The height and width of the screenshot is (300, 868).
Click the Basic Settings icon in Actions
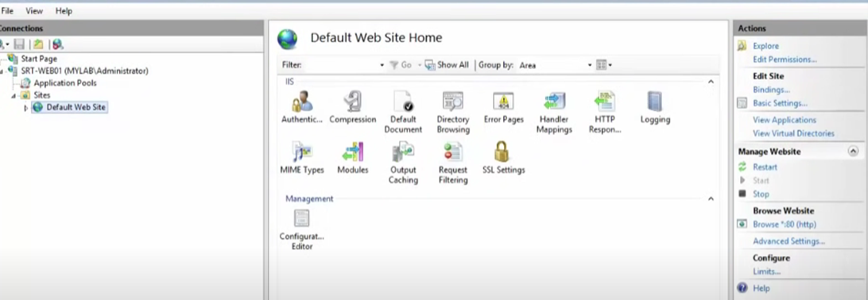(x=742, y=103)
